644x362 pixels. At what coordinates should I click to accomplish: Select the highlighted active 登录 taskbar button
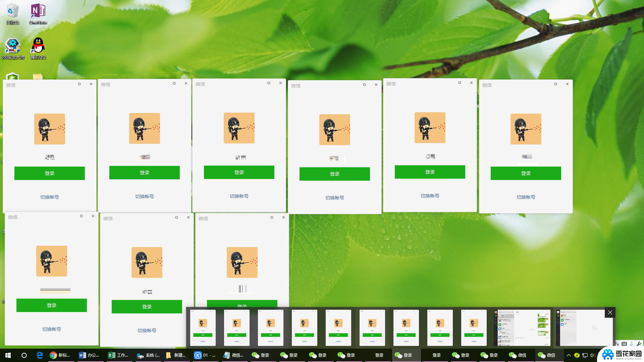coord(406,355)
